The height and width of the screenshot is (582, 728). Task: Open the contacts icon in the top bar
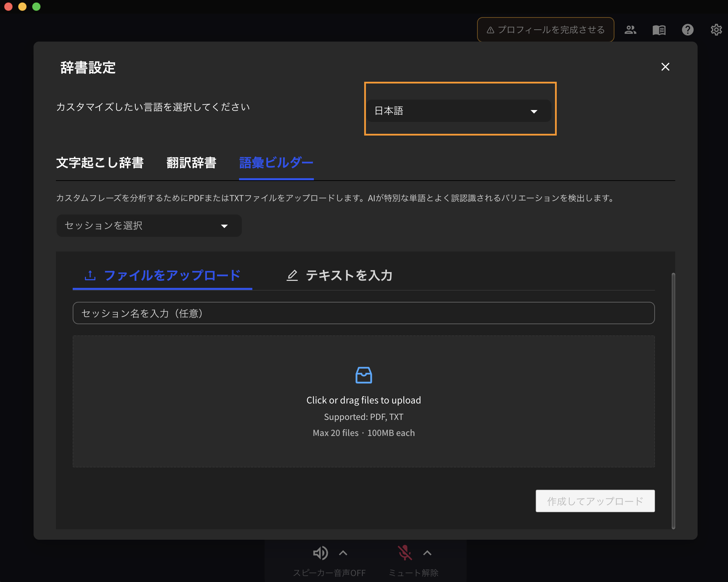pos(630,30)
